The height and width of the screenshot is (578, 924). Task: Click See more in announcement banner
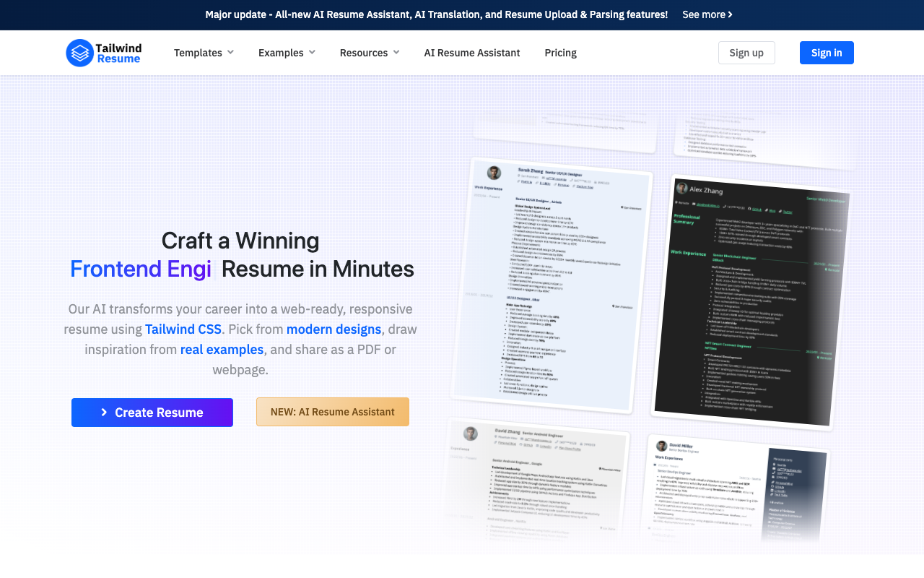[707, 14]
